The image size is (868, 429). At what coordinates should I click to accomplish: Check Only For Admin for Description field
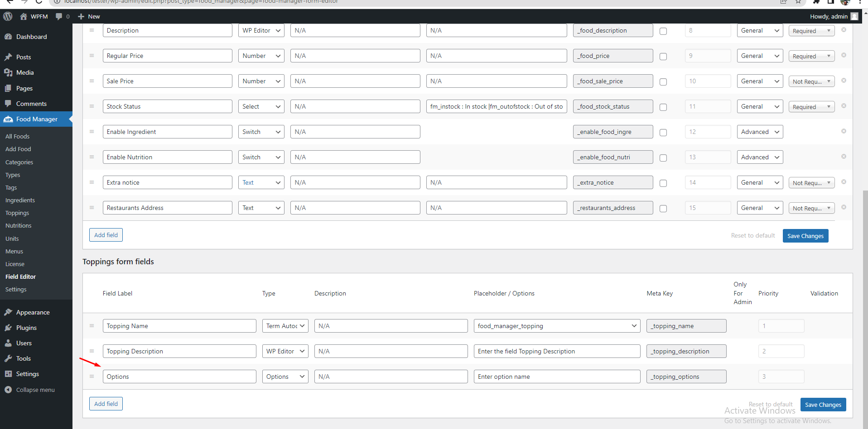663,31
